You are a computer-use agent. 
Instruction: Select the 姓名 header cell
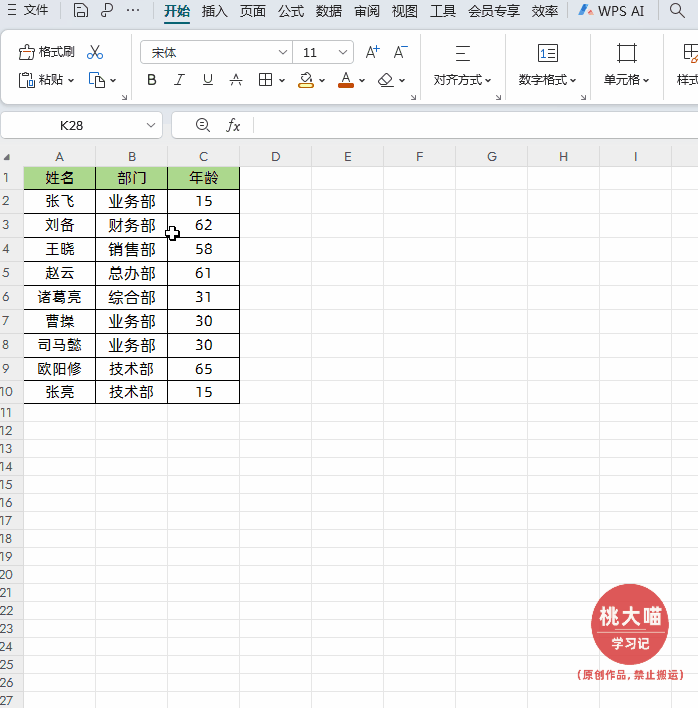(60, 178)
